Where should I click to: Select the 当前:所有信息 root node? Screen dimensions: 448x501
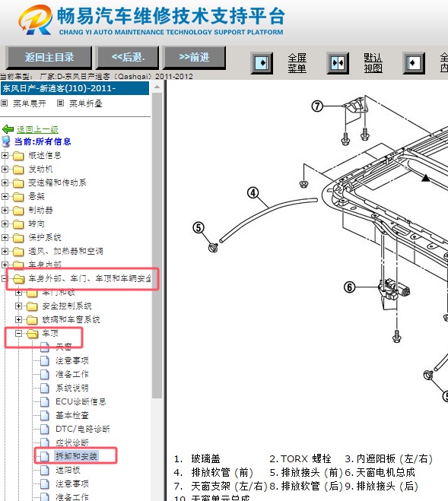(x=43, y=141)
